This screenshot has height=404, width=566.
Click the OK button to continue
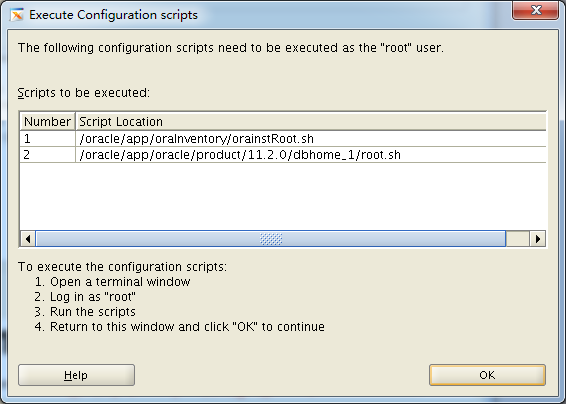[x=487, y=375]
